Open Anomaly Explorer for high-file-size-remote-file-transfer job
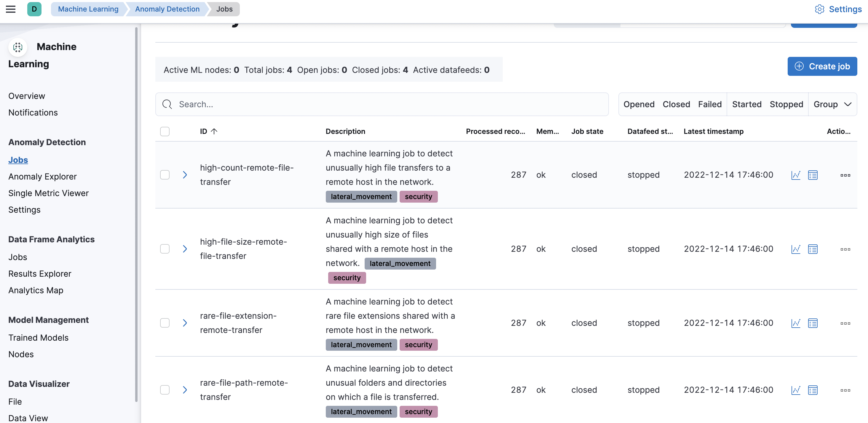This screenshot has height=423, width=868. tap(812, 249)
